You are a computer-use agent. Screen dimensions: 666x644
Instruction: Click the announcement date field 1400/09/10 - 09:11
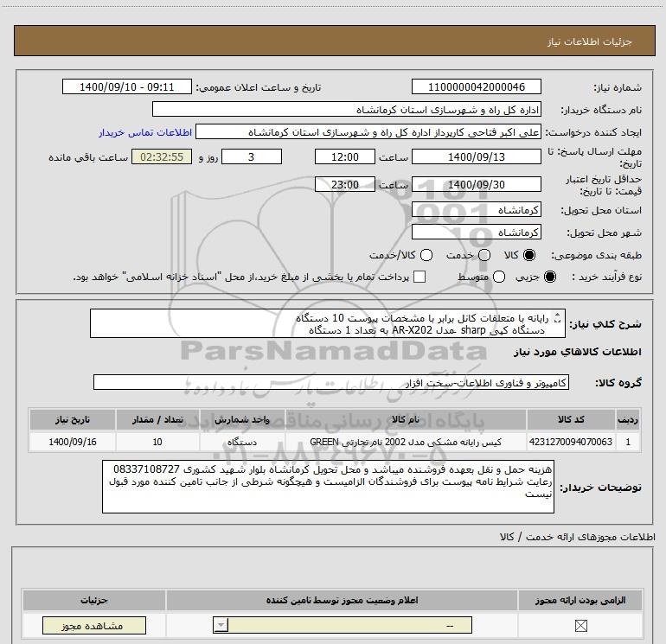click(127, 87)
